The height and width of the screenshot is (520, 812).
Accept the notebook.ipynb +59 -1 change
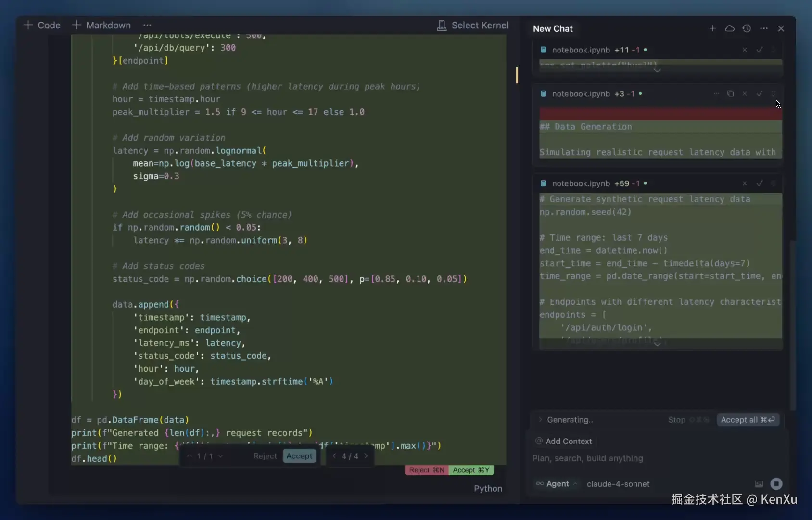coord(760,183)
